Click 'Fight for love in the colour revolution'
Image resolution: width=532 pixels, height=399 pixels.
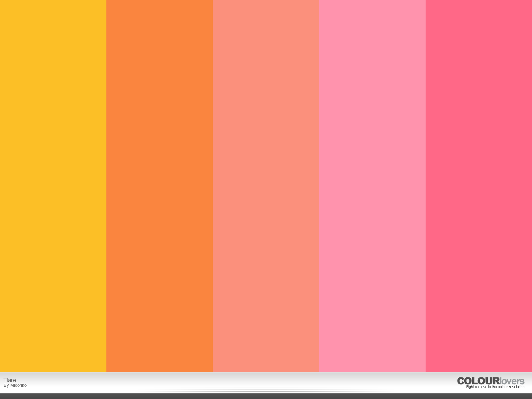(x=495, y=387)
